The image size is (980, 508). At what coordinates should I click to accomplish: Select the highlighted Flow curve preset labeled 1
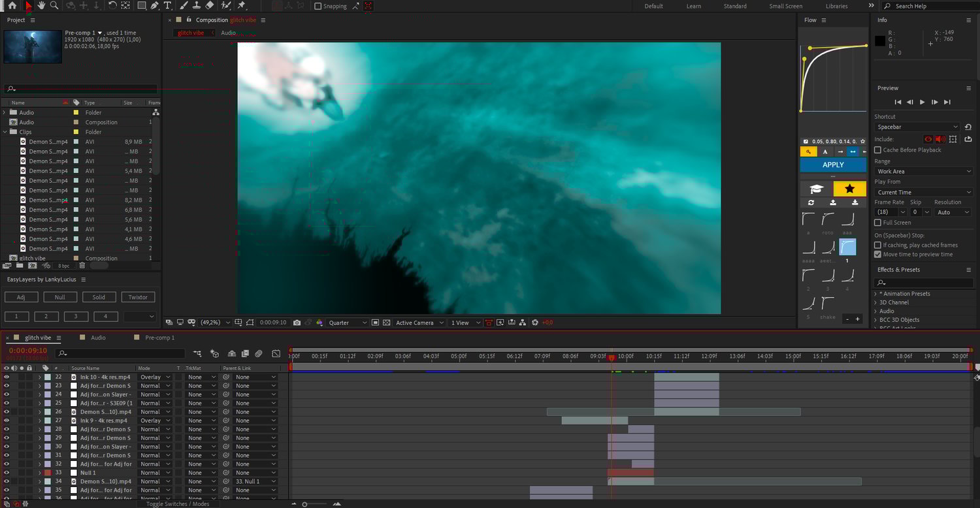click(847, 247)
